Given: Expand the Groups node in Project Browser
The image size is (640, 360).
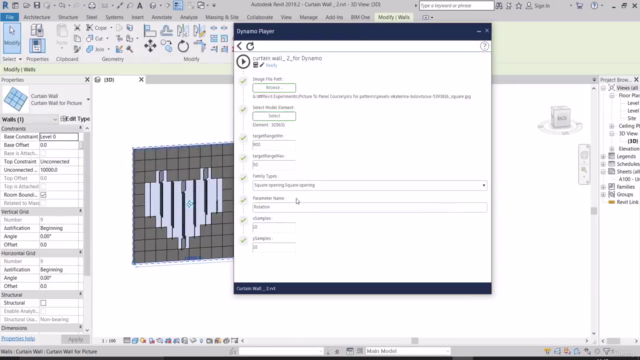Looking at the screenshot, I should [603, 194].
